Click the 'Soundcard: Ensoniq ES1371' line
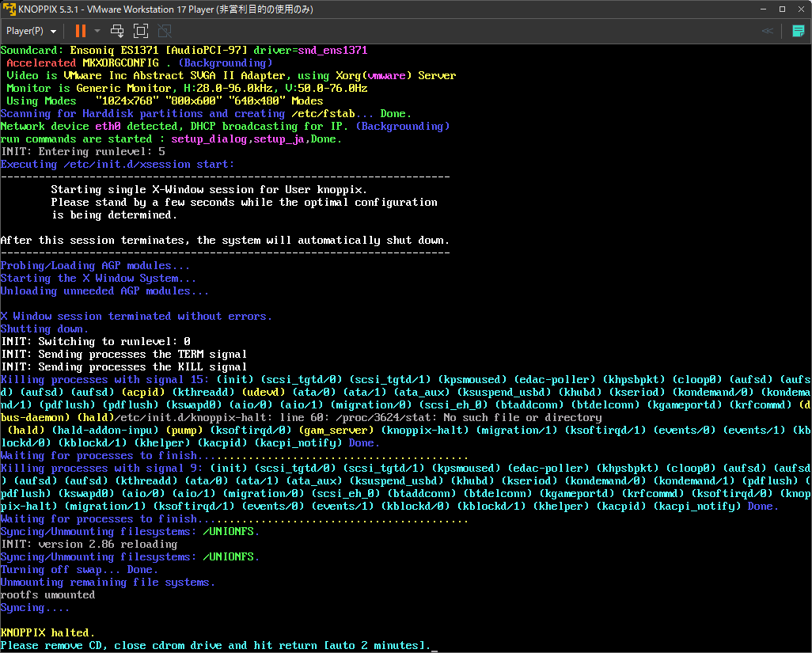This screenshot has height=653, width=812. (184, 50)
